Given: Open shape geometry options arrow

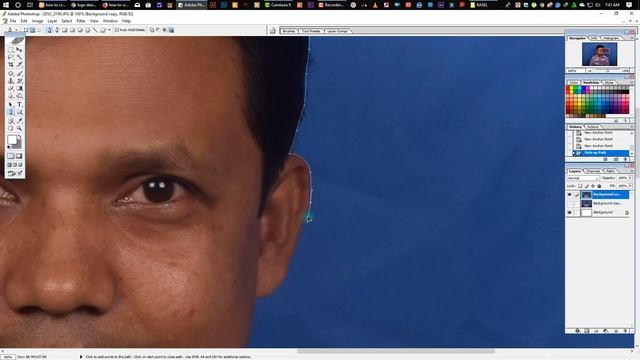Looking at the screenshot, I should [x=109, y=30].
